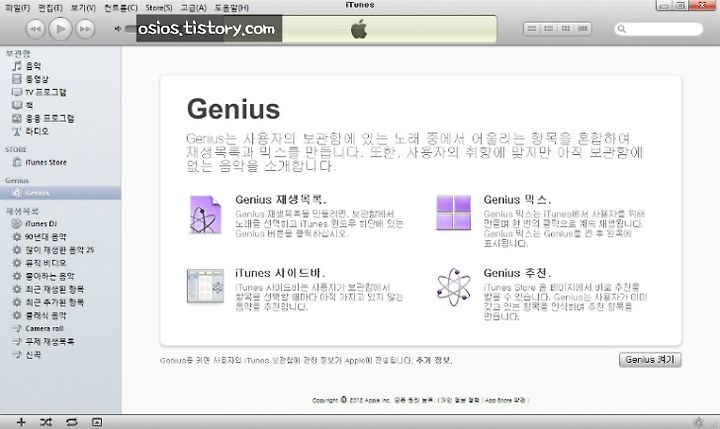
Task: Toggle shuffle at the bottom bar
Action: pyautogui.click(x=46, y=422)
